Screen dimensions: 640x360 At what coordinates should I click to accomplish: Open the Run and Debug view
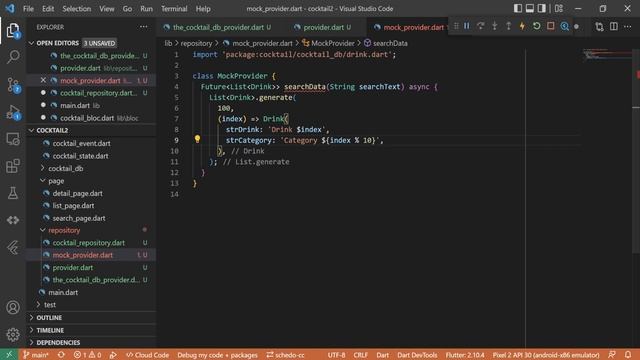13,112
